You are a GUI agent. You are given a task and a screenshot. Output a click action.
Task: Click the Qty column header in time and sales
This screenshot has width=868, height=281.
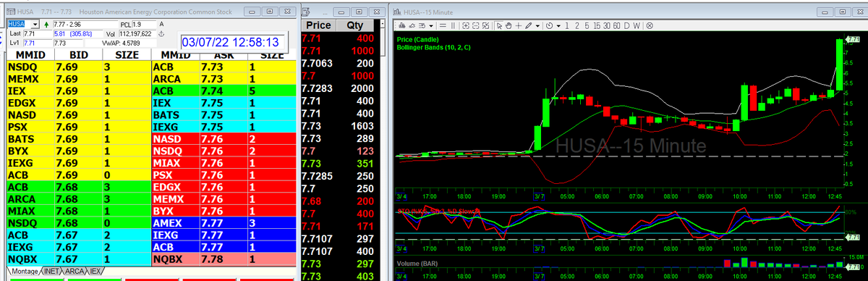click(x=356, y=25)
